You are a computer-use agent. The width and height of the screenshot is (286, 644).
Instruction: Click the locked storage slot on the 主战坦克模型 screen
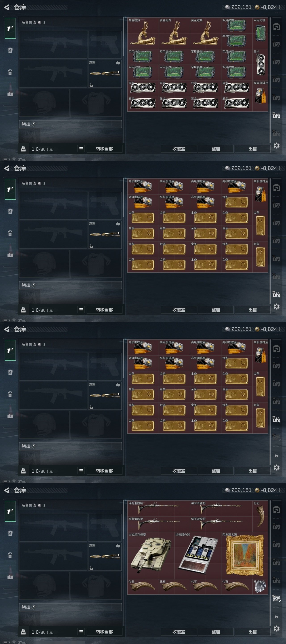276,616
